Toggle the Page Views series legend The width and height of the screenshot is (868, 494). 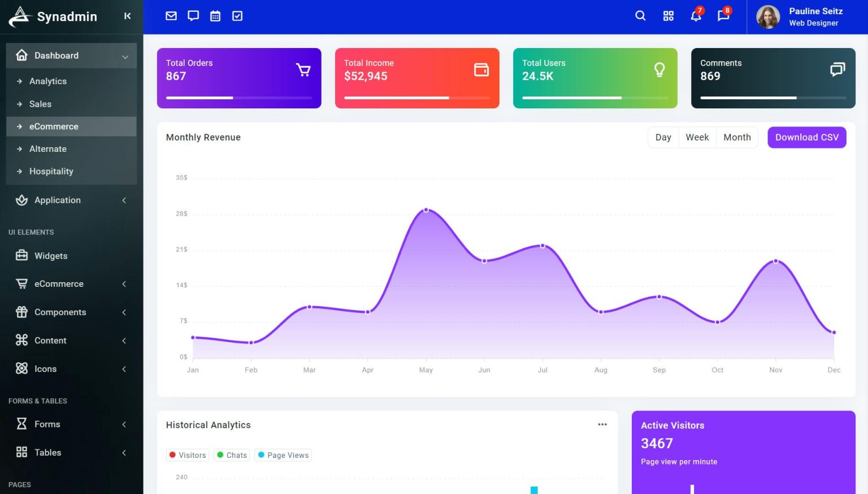[283, 454]
